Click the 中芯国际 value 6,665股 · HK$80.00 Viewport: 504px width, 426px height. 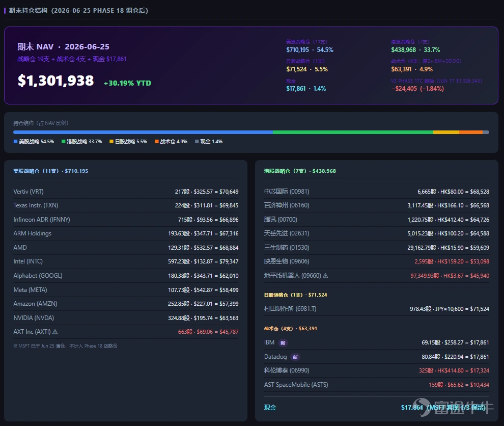tap(453, 192)
